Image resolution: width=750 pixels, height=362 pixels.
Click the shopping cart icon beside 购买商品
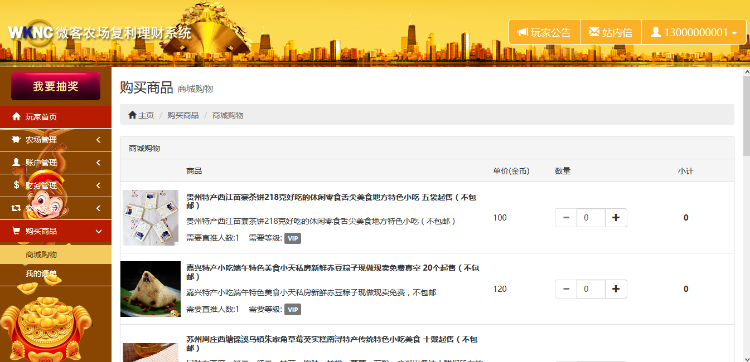click(x=16, y=231)
